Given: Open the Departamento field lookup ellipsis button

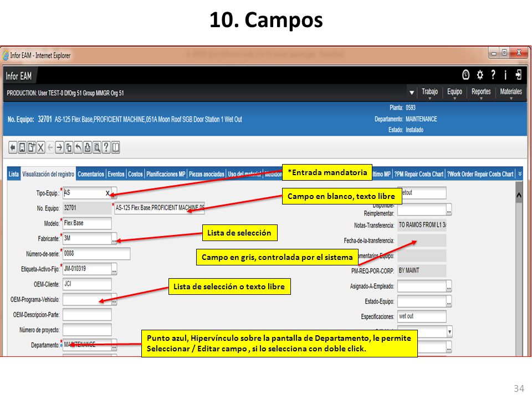Looking at the screenshot, I should (x=114, y=345).
